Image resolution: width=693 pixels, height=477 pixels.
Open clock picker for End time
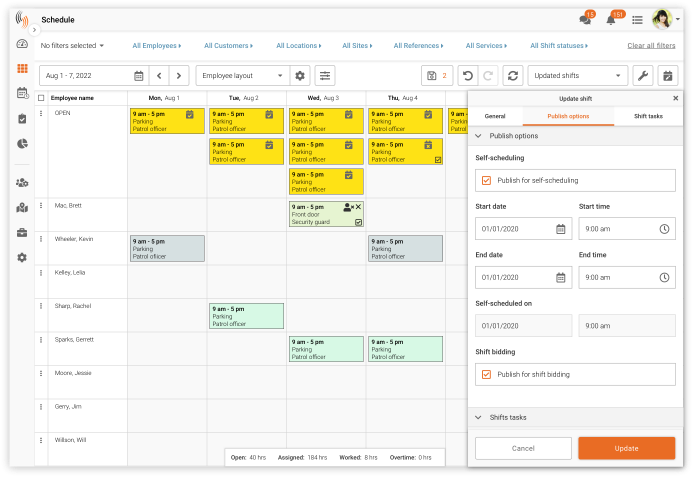click(664, 278)
